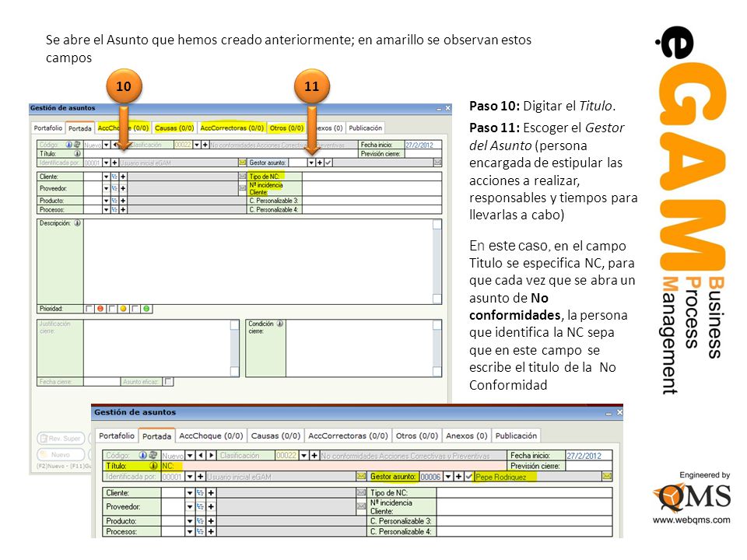Expand Código Nuevo dropdown in lower window
Screen dimensions: 747x560
(190, 456)
